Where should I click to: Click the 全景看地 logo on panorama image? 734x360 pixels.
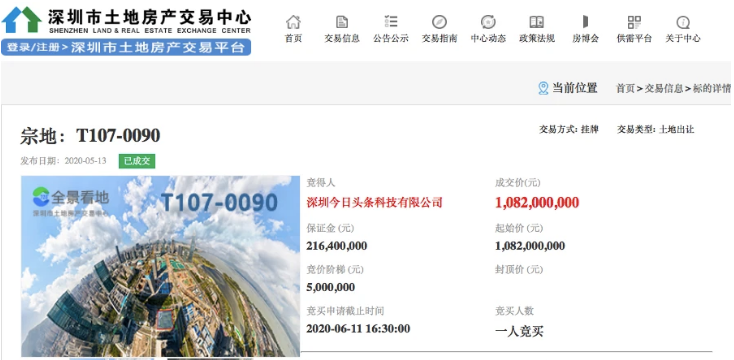pyautogui.click(x=70, y=198)
